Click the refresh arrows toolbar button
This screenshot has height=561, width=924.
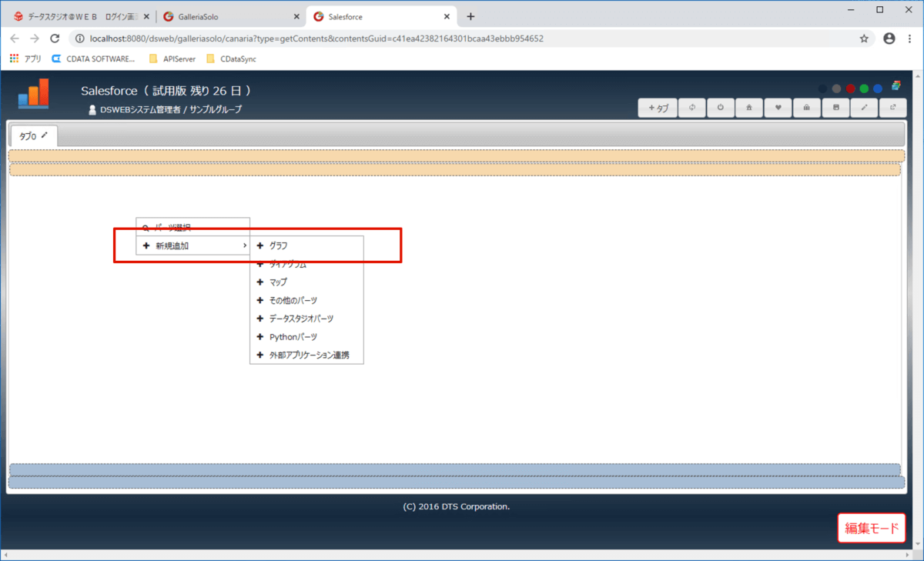[x=692, y=109]
